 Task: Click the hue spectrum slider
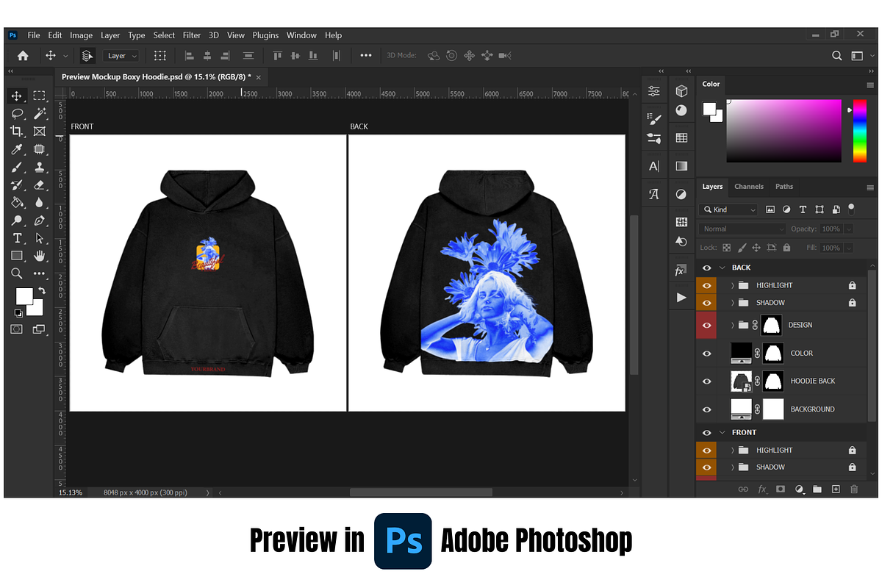pos(859,131)
